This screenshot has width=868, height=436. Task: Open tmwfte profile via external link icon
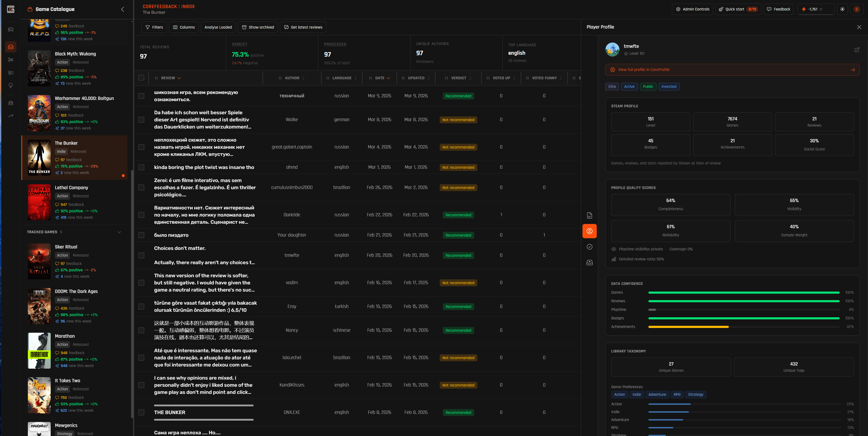(x=857, y=50)
